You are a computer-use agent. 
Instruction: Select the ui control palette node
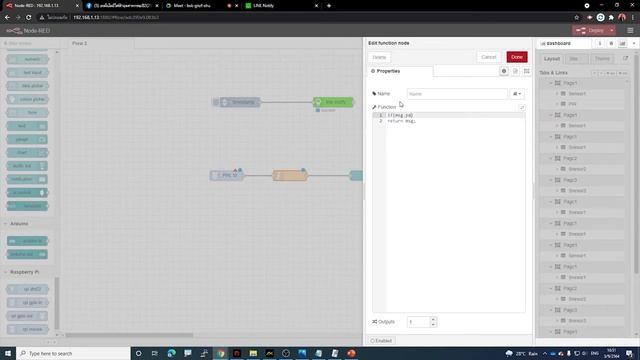point(27,193)
